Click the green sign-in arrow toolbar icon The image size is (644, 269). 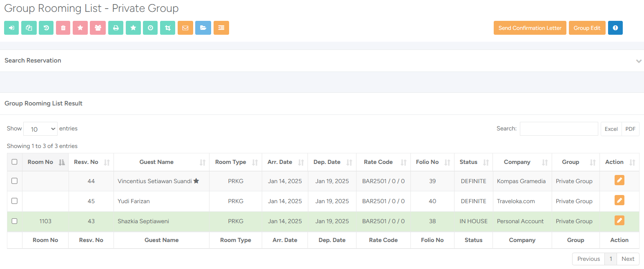pyautogui.click(x=11, y=28)
